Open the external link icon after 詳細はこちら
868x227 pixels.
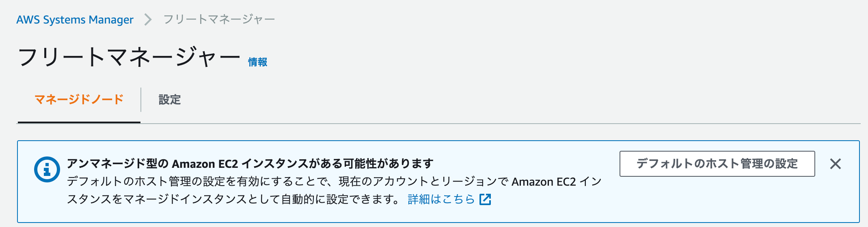coord(485,199)
